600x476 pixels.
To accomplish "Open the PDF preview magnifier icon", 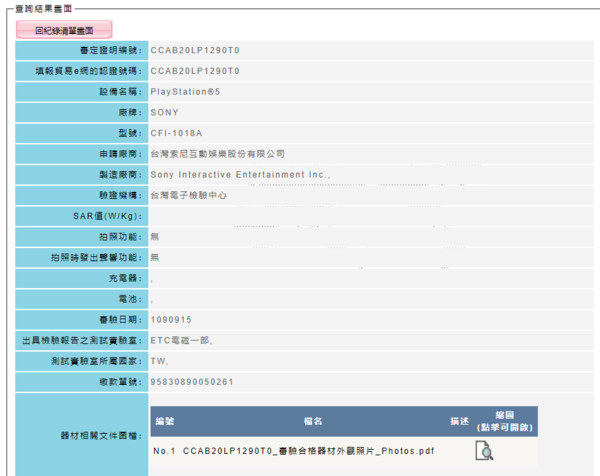I will click(483, 451).
